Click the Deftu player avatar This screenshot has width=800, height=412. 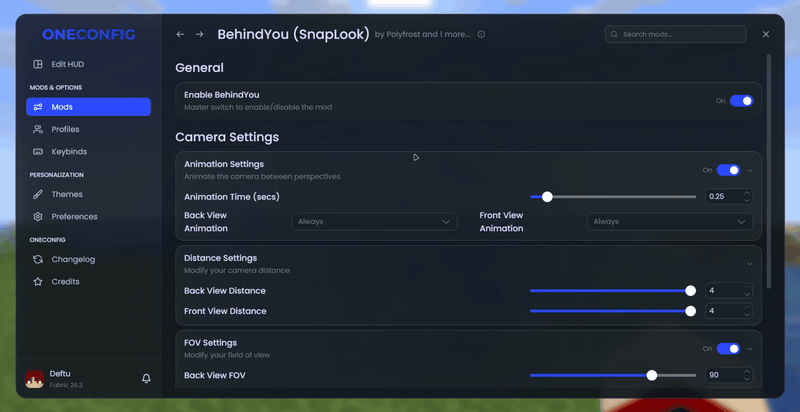coord(35,379)
